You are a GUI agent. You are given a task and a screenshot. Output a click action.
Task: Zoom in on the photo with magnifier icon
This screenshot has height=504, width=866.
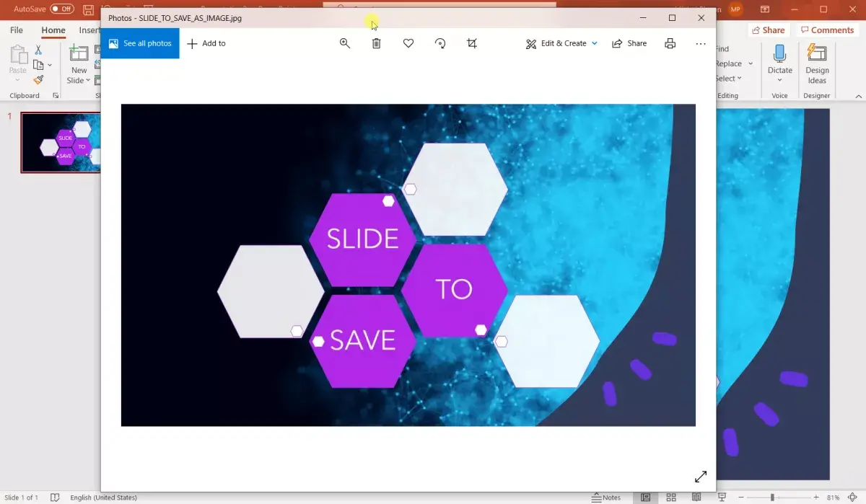pyautogui.click(x=345, y=43)
